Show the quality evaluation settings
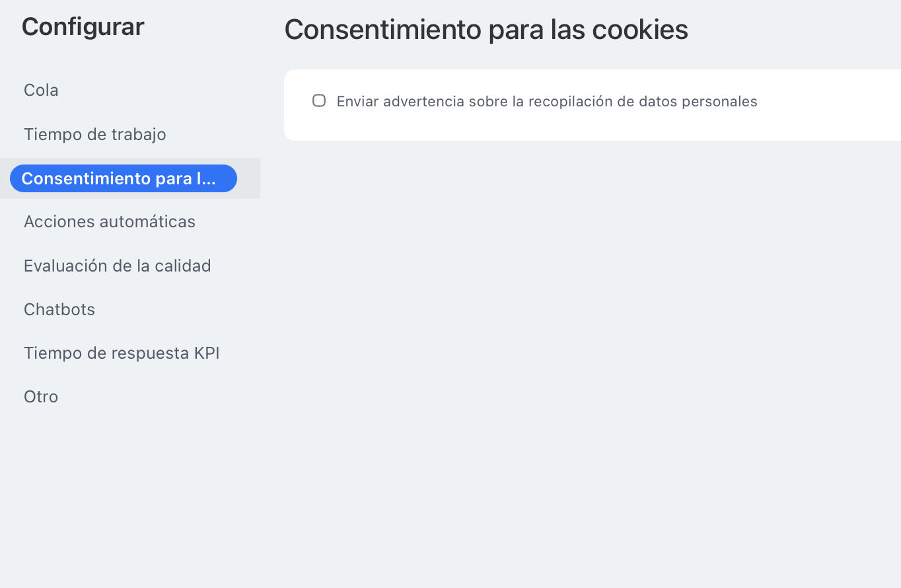This screenshot has width=901, height=588. tap(118, 266)
